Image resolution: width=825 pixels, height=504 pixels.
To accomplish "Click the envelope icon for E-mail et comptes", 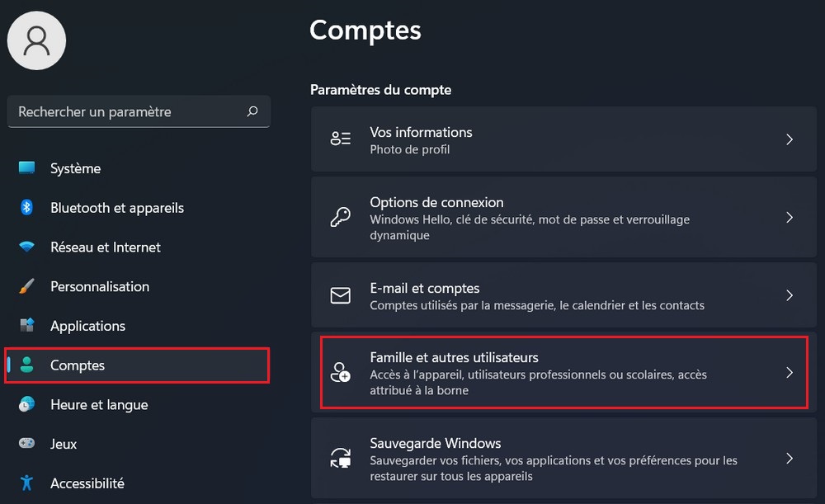I will [x=340, y=295].
